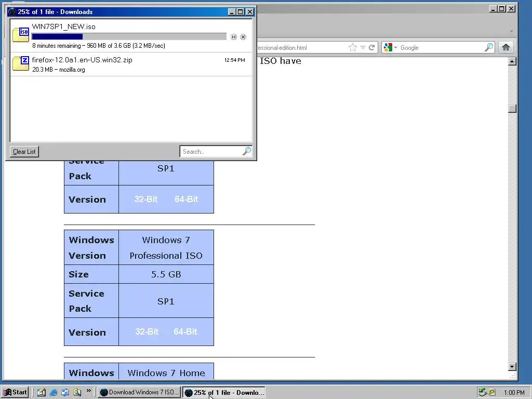Image resolution: width=532 pixels, height=399 pixels.
Task: Click the Windows 7 Home cell
Action: (x=166, y=372)
